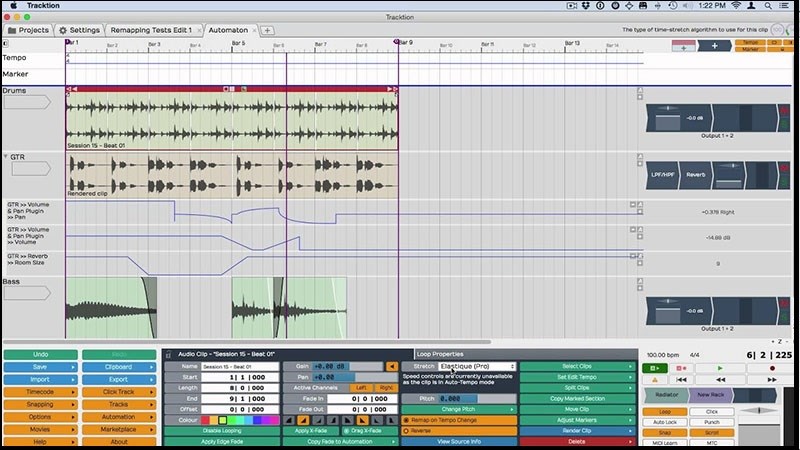The width and height of the screenshot is (800, 450).
Task: Click the LPF/HPF plugin on GTR track
Action: point(663,174)
